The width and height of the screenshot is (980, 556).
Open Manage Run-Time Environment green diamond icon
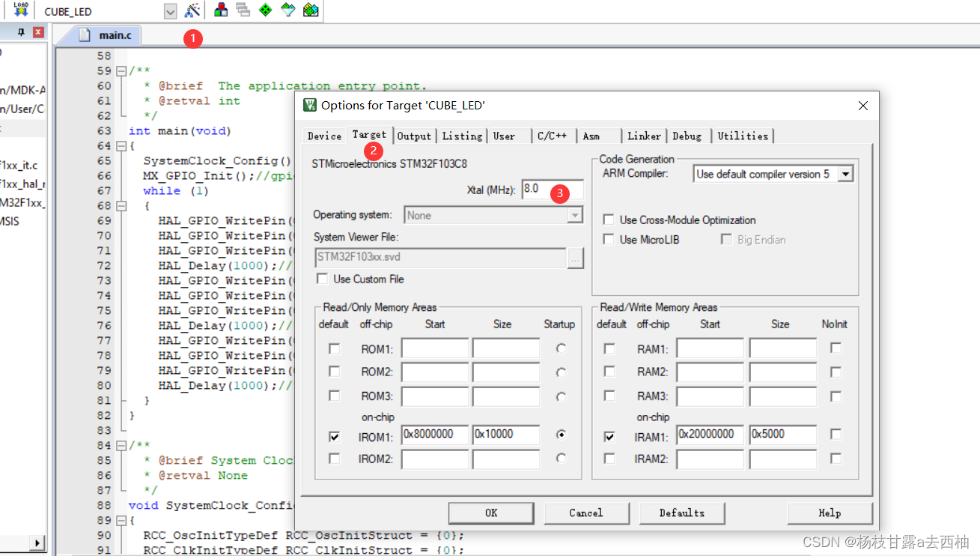(x=265, y=10)
